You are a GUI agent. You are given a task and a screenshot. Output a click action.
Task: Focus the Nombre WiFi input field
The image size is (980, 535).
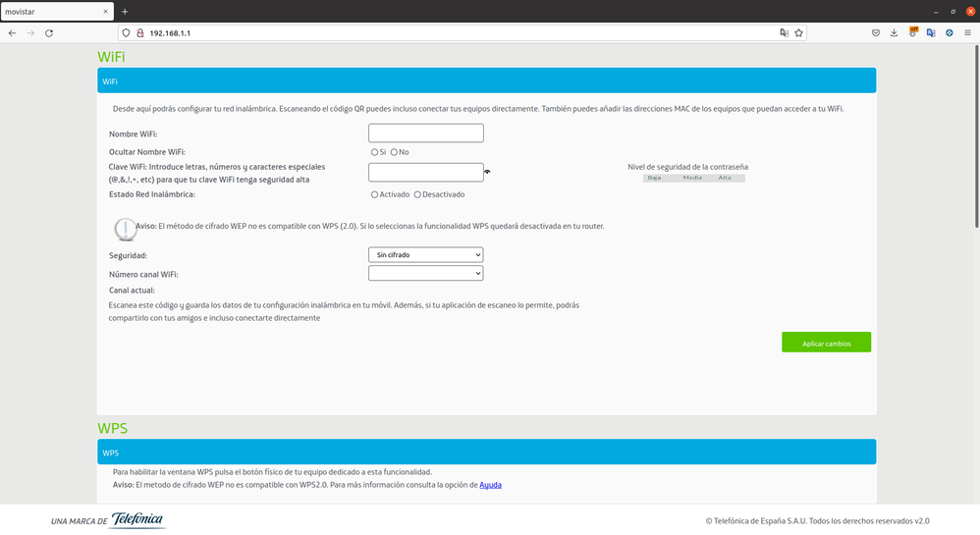(425, 134)
